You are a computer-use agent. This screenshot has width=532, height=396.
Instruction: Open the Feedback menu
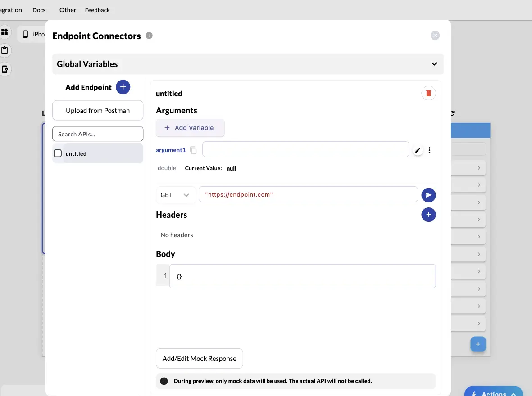tap(97, 10)
